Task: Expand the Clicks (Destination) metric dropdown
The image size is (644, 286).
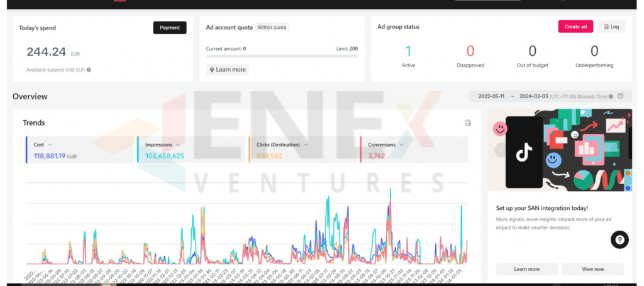Action: point(306,145)
